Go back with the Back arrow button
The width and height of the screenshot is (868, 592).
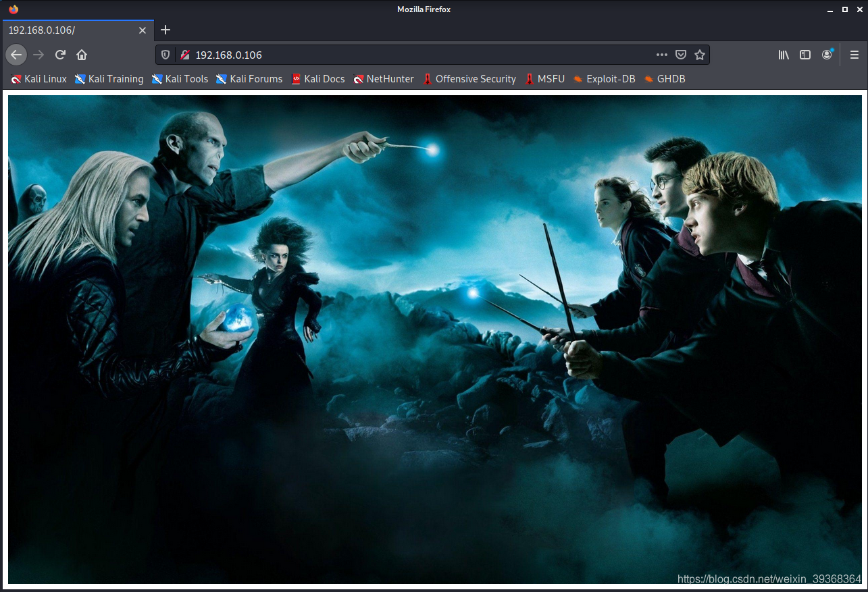pos(16,55)
